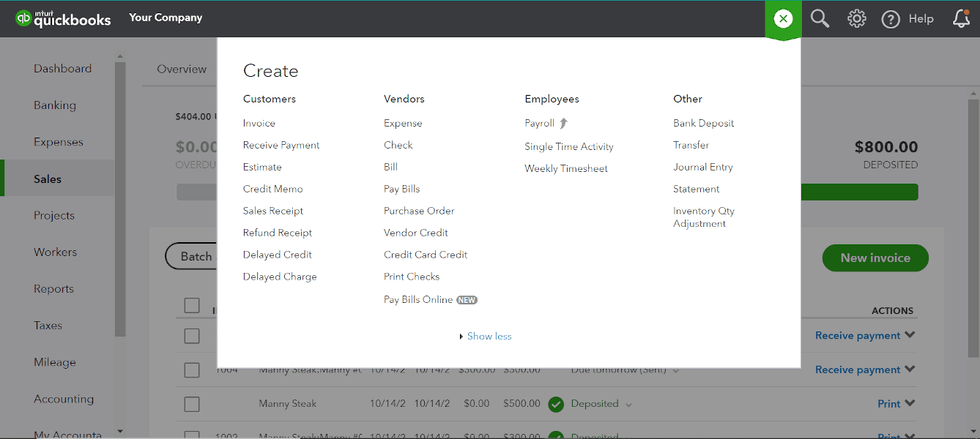Screen dimensions: 980x439
Task: Click the green check icon on Manny Steak row
Action: (x=556, y=404)
